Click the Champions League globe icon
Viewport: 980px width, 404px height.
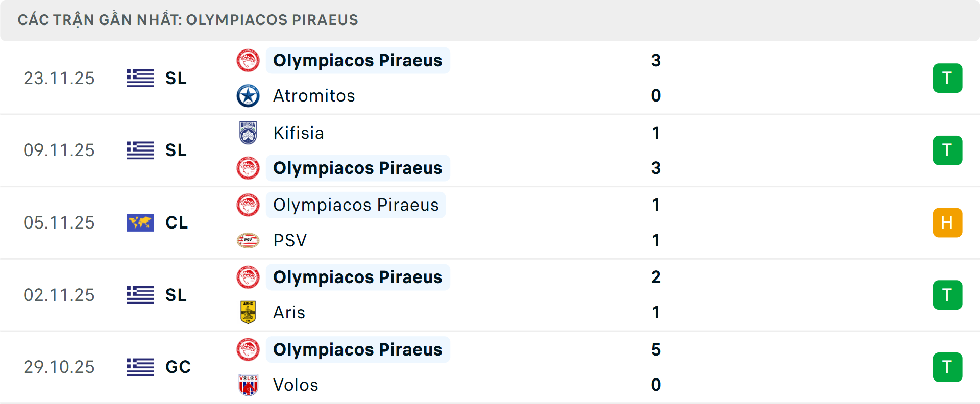pyautogui.click(x=140, y=222)
